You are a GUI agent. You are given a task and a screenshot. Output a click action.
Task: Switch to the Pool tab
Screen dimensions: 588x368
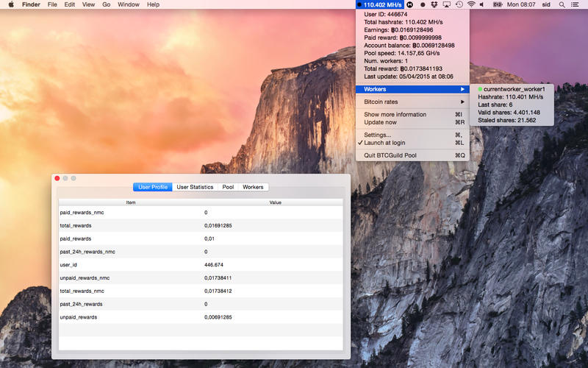[x=228, y=187]
